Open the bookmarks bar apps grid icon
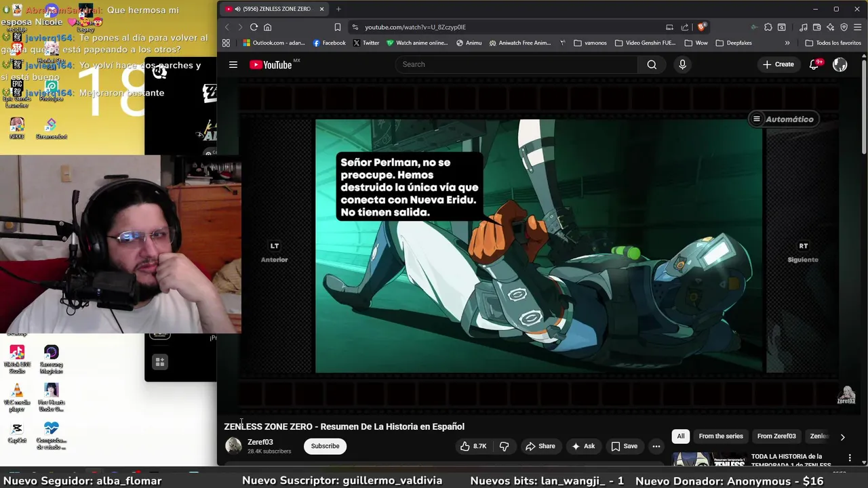This screenshot has height=488, width=868. 226,43
